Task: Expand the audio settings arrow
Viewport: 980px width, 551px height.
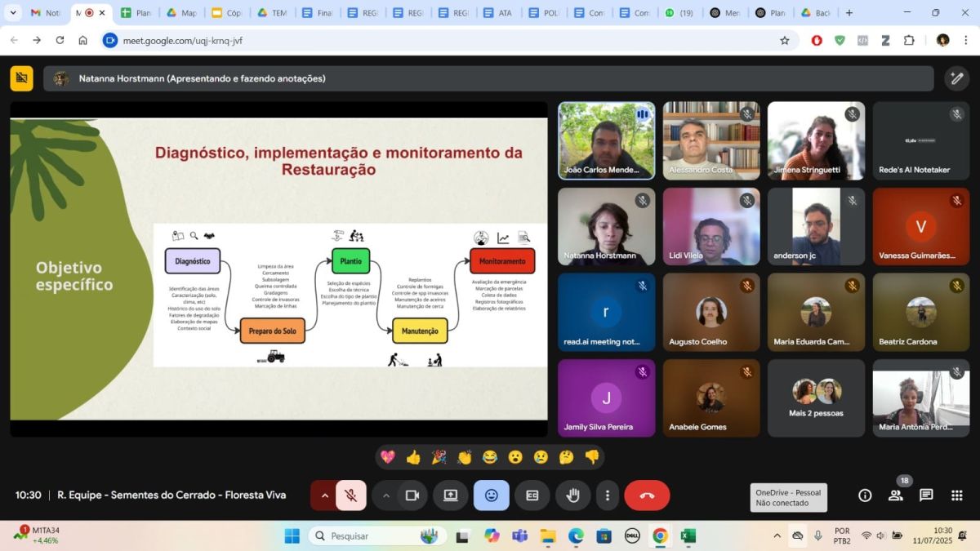Action: point(324,495)
